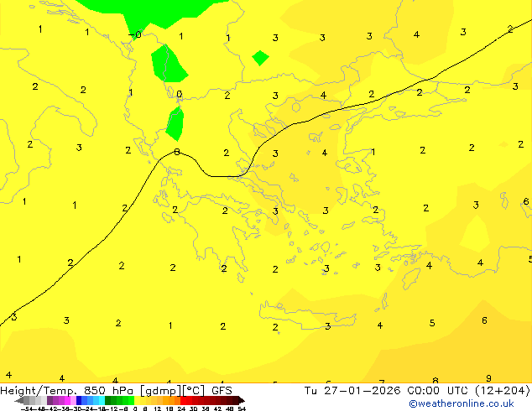Screen dimensions: 532x411
Task: Pick the yellow swatch in the legend
Action: [x=143, y=400]
